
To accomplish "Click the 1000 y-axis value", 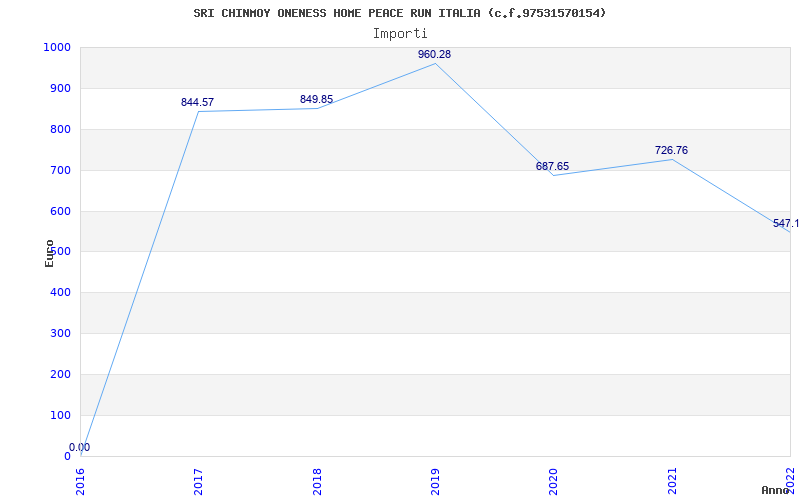I will click(x=57, y=47).
